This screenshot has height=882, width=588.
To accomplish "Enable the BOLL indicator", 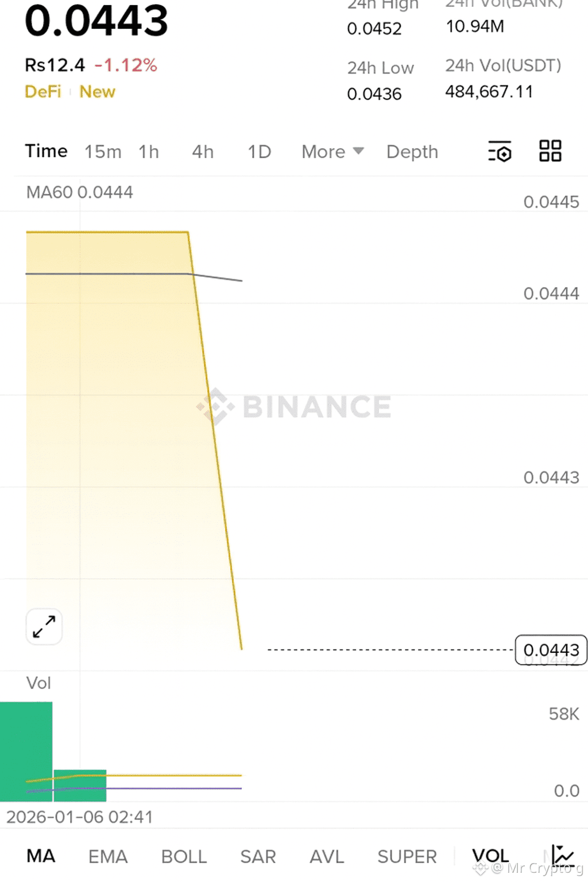I will pos(184,857).
